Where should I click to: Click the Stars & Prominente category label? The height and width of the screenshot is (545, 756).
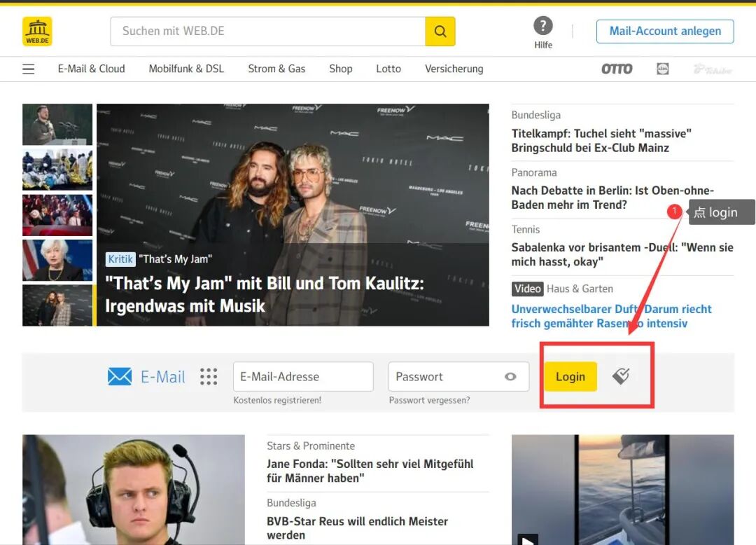[311, 446]
